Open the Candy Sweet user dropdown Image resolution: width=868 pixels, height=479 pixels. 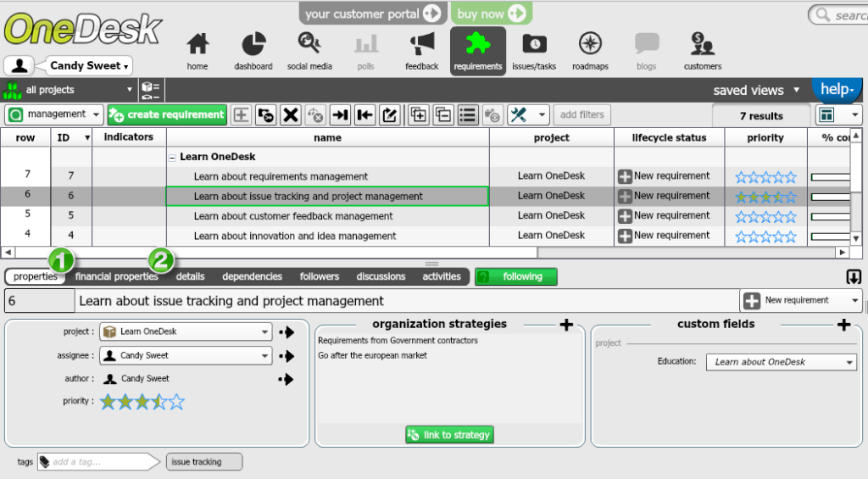tap(88, 65)
